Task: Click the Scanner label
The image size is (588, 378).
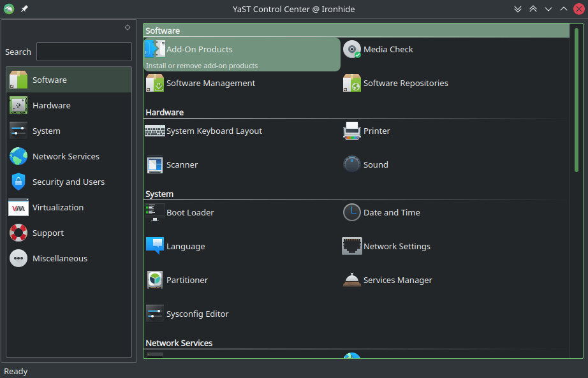Action: (182, 164)
